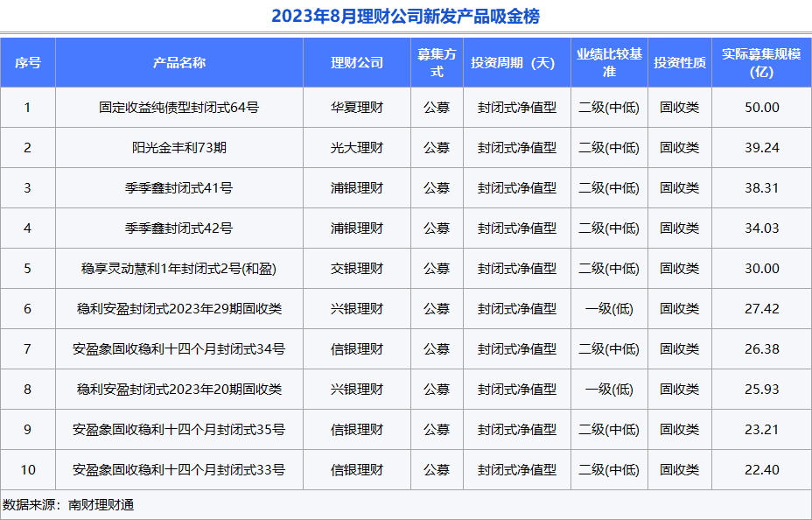Click 信银理财 in the 封闭式33号 row
This screenshot has width=812, height=520.
(x=357, y=470)
